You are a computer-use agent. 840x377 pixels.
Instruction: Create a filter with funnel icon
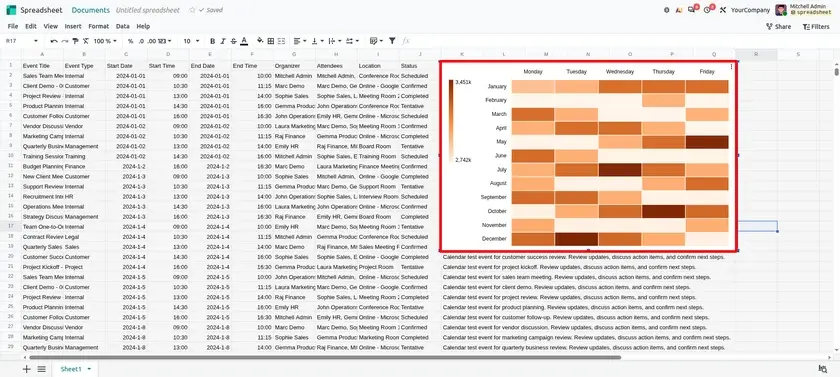click(x=392, y=41)
